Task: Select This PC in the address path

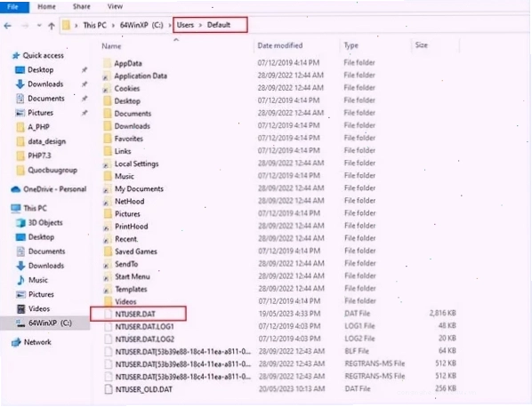Action: [x=94, y=25]
